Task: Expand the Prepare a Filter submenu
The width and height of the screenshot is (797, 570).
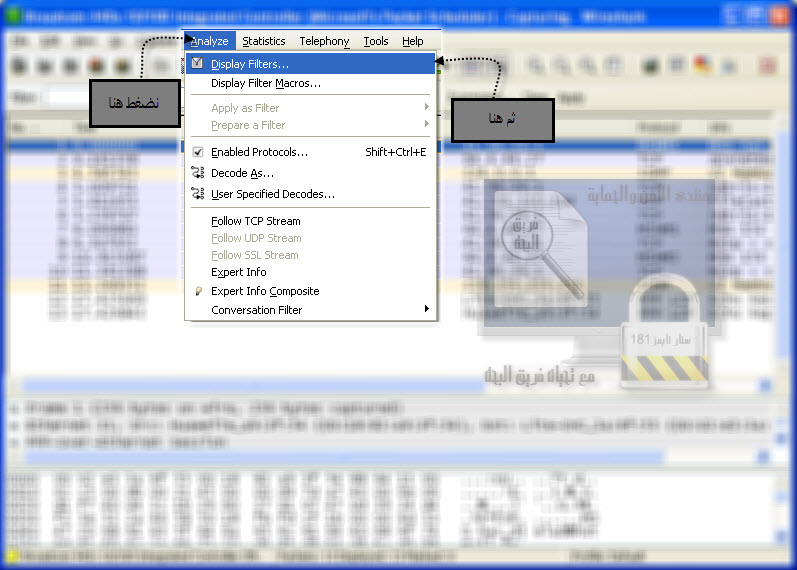Action: tap(310, 125)
